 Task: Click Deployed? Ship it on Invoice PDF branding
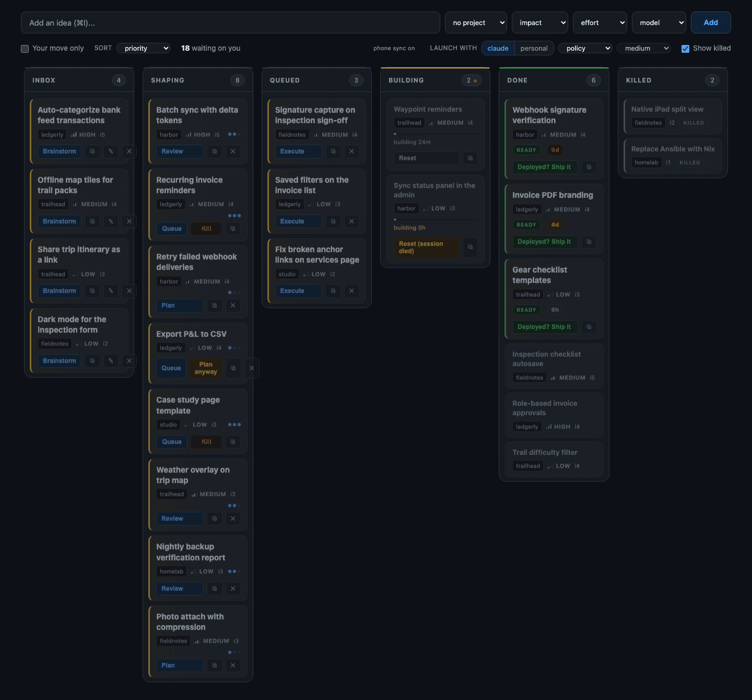(545, 242)
